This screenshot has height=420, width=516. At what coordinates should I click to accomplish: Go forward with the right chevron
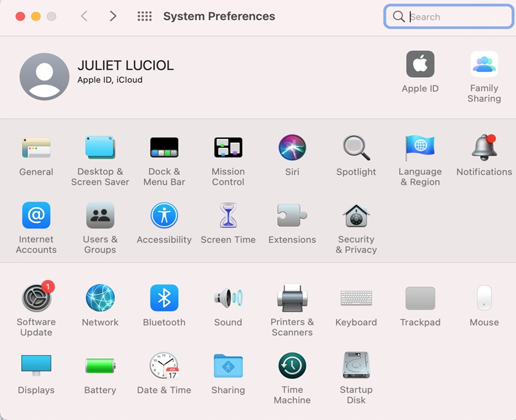pyautogui.click(x=113, y=16)
